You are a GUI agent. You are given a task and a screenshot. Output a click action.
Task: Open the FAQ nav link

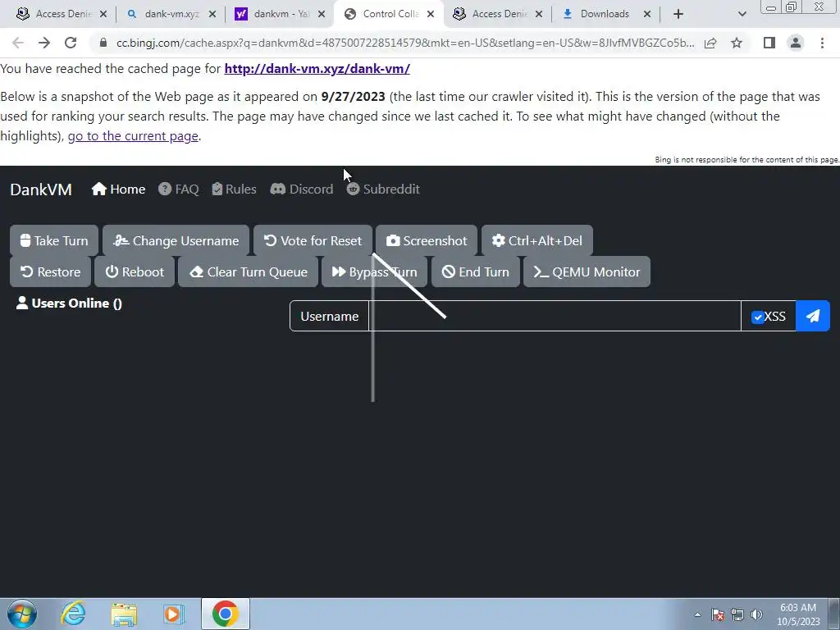(178, 189)
